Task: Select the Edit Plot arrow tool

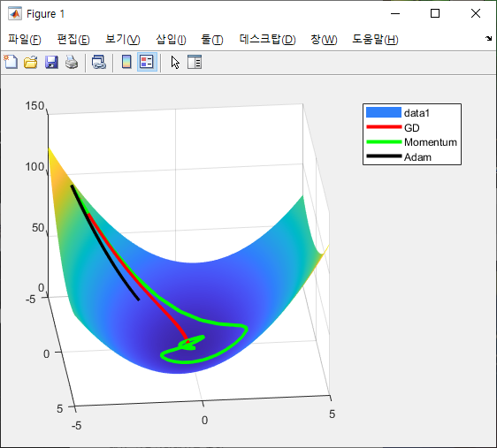Action: (175, 62)
